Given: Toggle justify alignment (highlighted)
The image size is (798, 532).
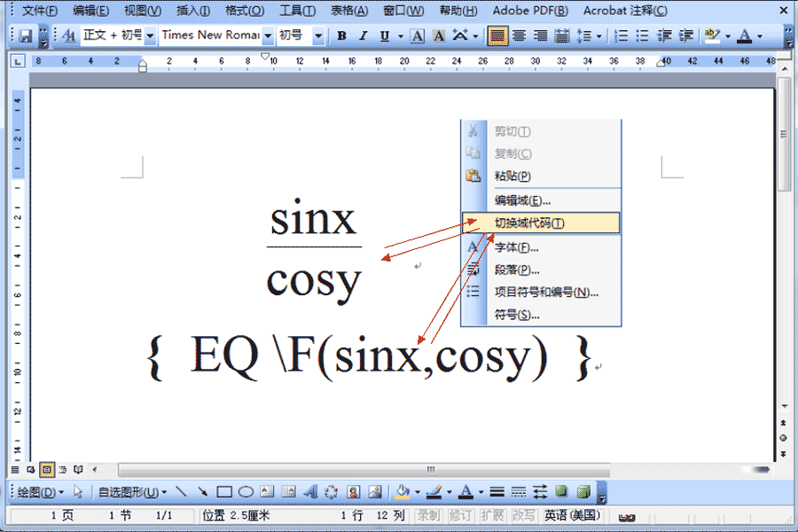Looking at the screenshot, I should click(497, 35).
